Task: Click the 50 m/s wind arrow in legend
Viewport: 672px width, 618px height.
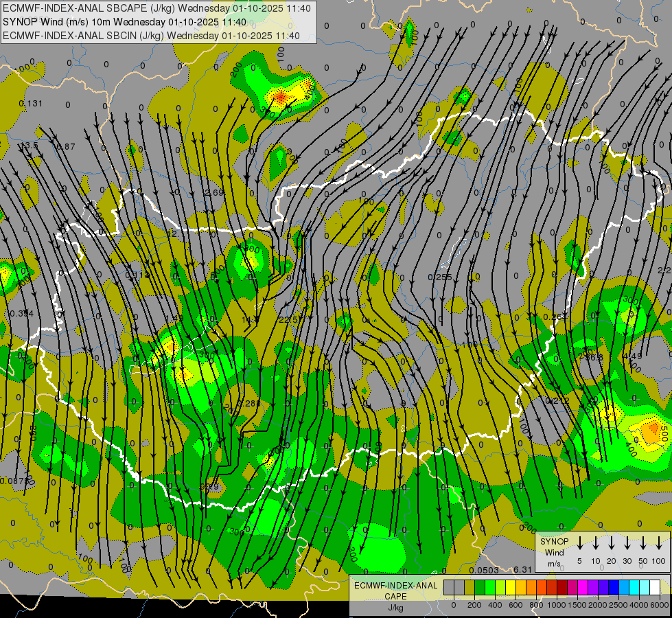Action: click(643, 543)
